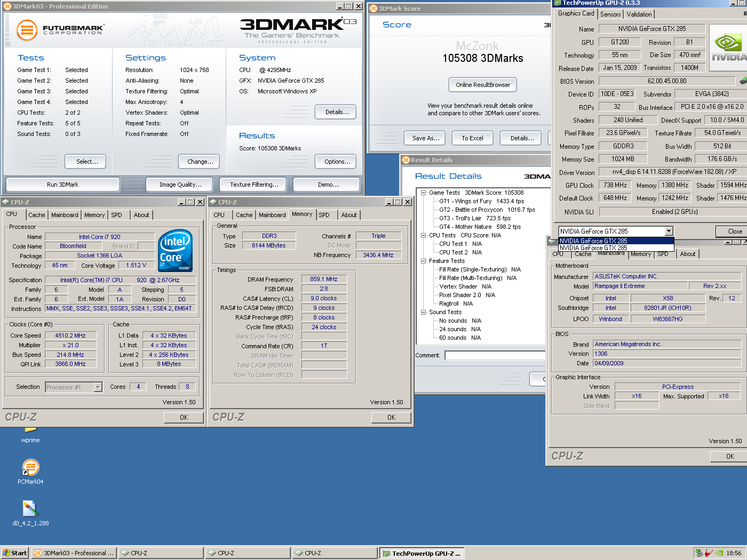Select the Graphics Card tab in GPU-Z
This screenshot has height=560, width=747.
(x=576, y=13)
